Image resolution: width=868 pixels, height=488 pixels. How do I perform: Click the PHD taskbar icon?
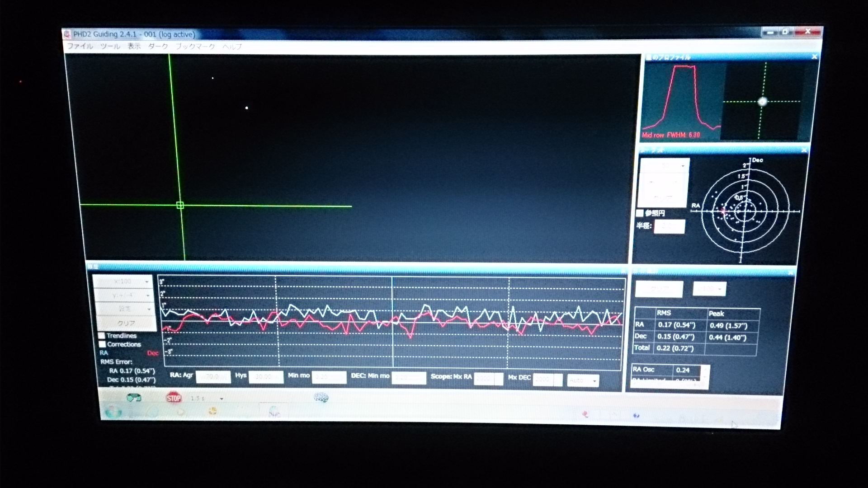pyautogui.click(x=274, y=413)
